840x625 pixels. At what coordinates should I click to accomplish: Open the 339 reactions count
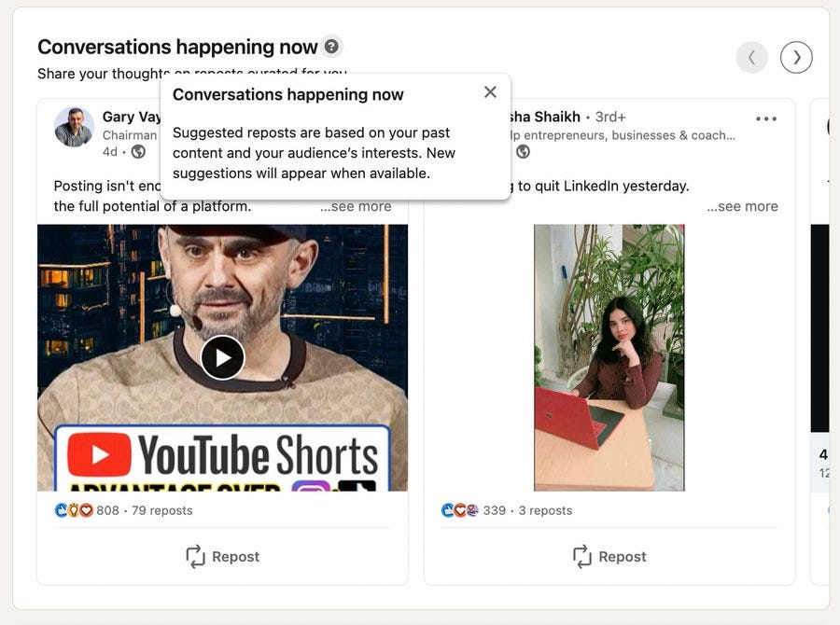pyautogui.click(x=495, y=510)
